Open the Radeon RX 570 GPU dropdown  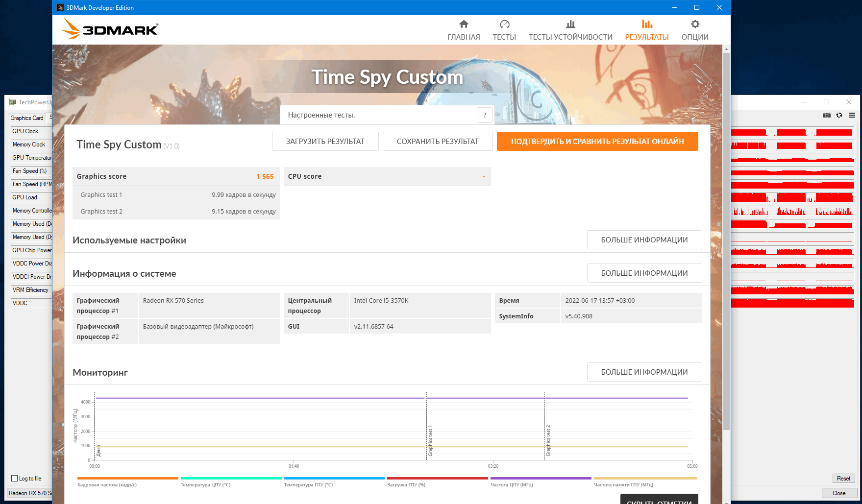[x=30, y=493]
